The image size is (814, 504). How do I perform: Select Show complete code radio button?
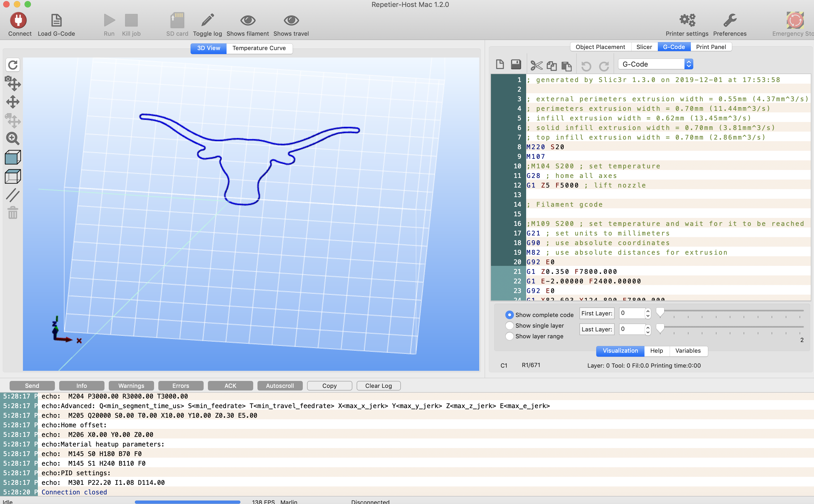(509, 315)
